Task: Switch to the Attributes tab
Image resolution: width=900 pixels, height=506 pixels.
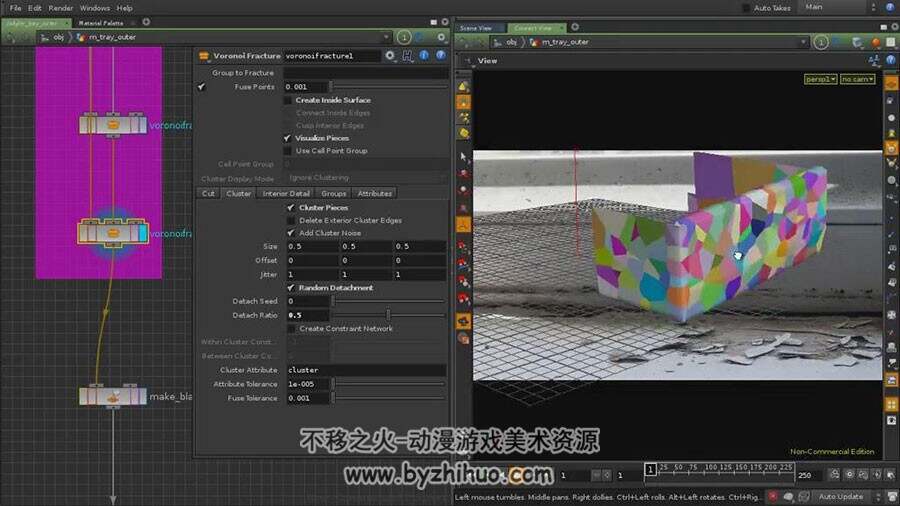Action: point(375,193)
